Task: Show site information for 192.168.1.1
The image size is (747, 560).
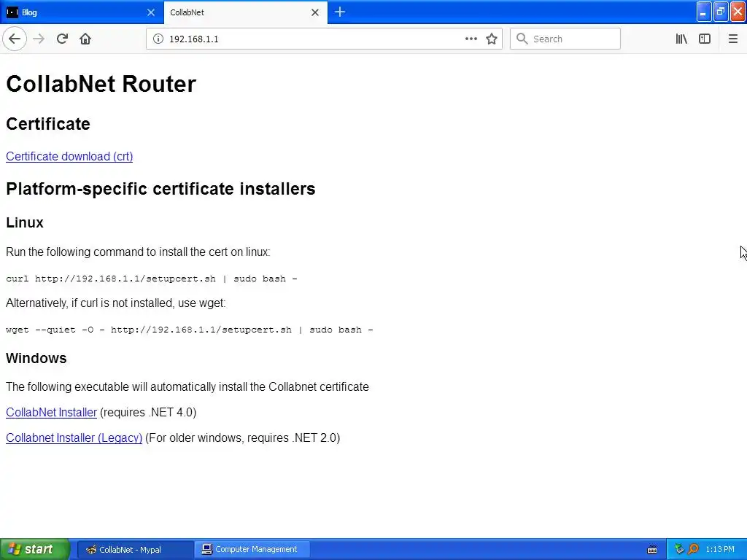Action: tap(158, 39)
